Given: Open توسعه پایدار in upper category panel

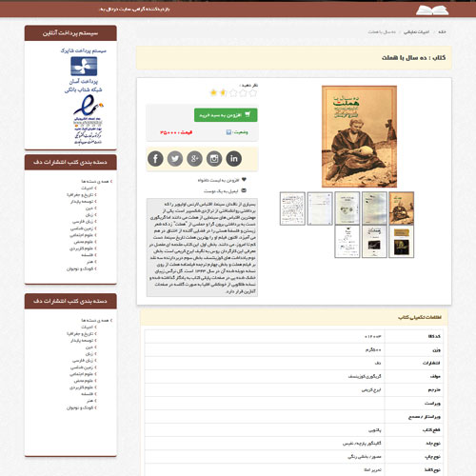Looking at the screenshot, I should point(82,202).
